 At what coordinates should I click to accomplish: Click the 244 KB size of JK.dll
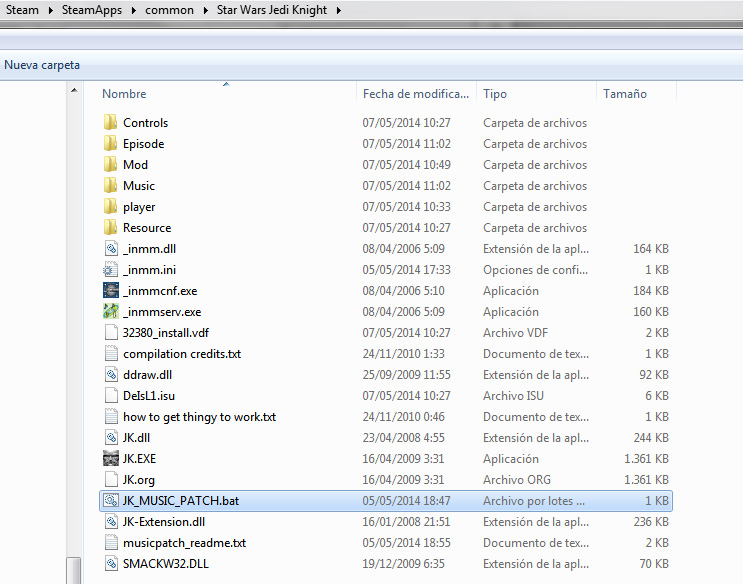point(651,438)
